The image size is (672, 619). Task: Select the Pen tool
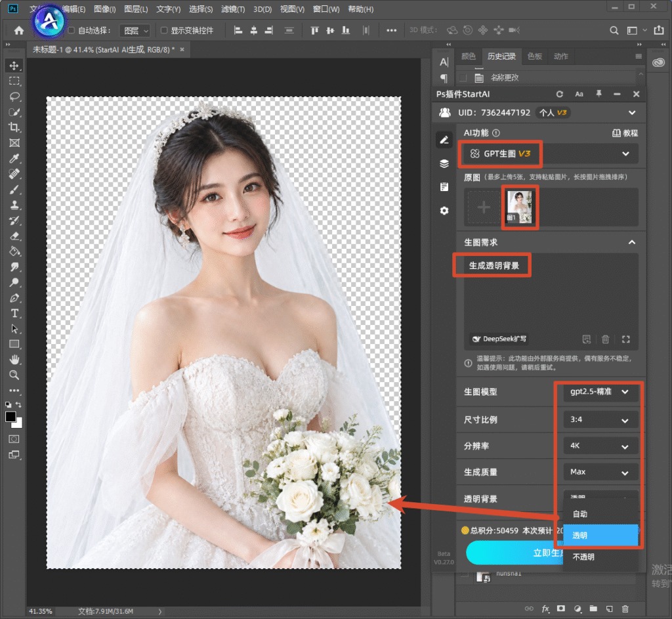tap(14, 298)
